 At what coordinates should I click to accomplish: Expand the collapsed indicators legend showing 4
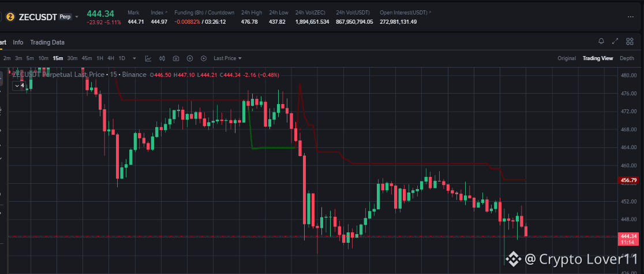[x=19, y=86]
